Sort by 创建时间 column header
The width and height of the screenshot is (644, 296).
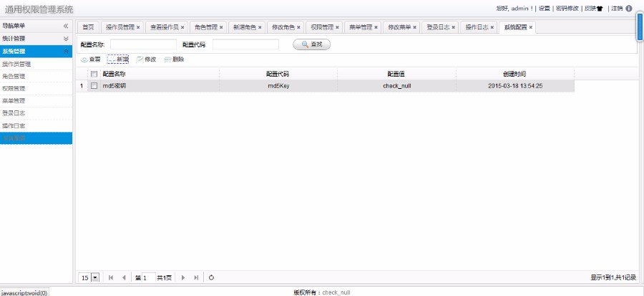coord(515,75)
